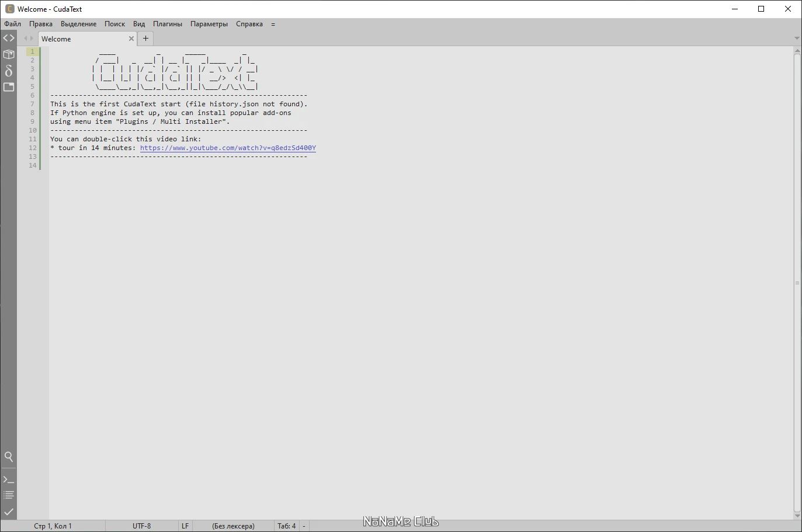The width and height of the screenshot is (802, 532).
Task: Open the Project Manager cube icon
Action: (9, 54)
